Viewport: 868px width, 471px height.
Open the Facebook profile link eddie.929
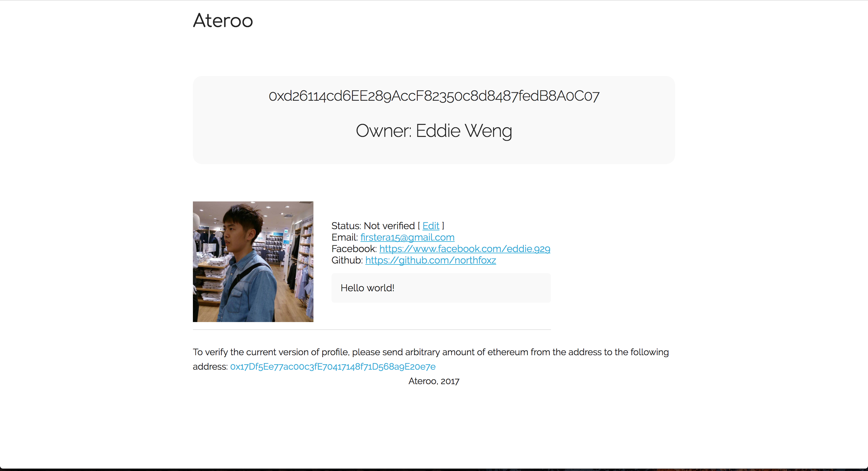click(x=465, y=249)
